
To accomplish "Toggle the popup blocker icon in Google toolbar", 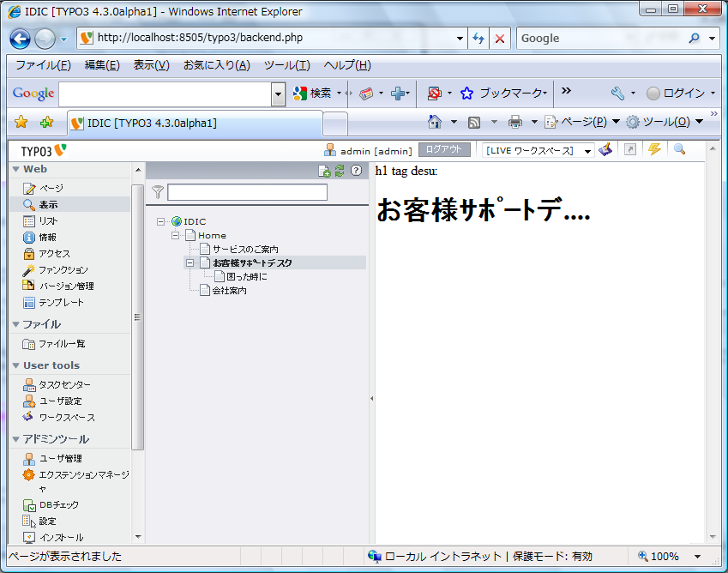I will click(434, 93).
